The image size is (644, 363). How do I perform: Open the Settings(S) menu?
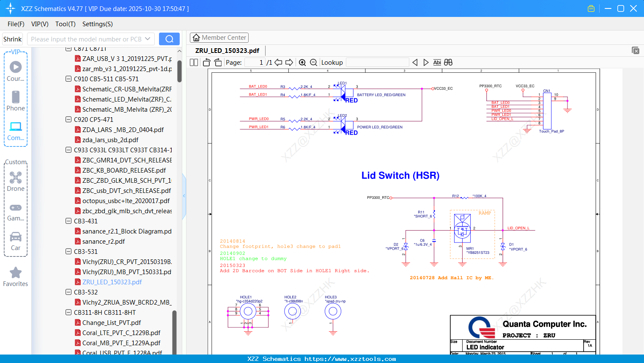point(97,24)
